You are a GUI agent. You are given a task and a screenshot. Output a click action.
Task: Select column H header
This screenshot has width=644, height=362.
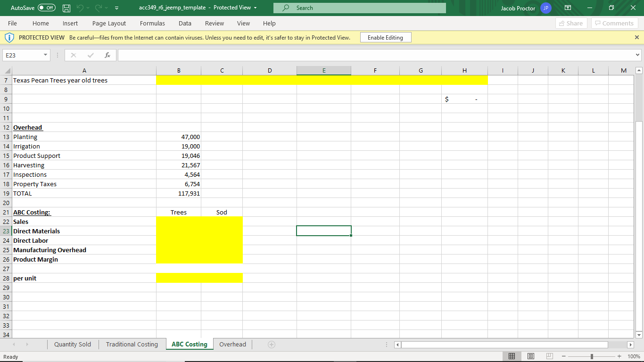tap(464, 70)
